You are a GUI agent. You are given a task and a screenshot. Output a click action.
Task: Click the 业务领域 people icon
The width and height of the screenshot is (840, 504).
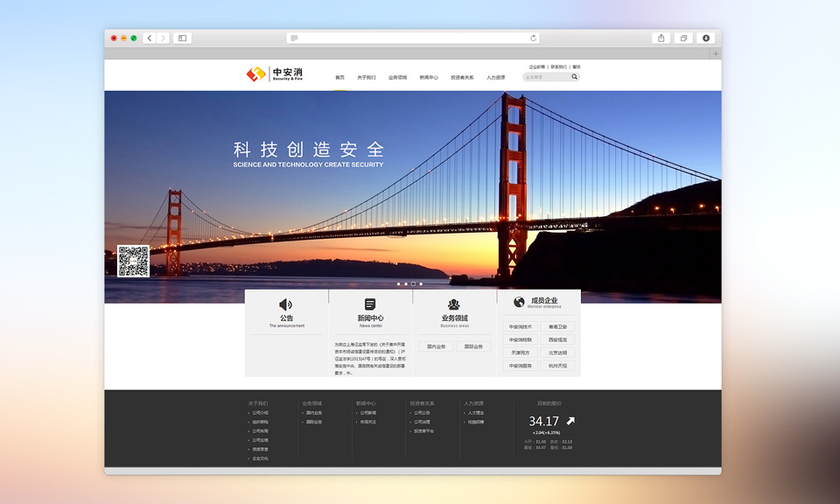454,304
